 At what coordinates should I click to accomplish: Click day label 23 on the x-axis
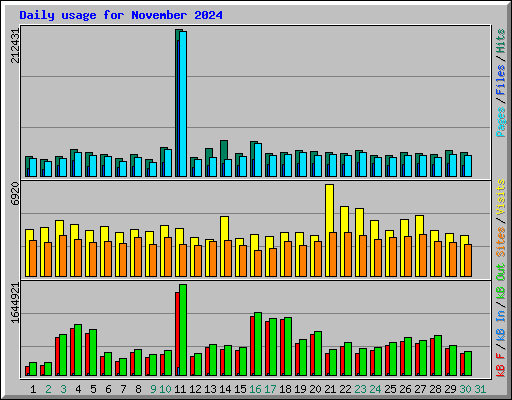[x=360, y=389]
